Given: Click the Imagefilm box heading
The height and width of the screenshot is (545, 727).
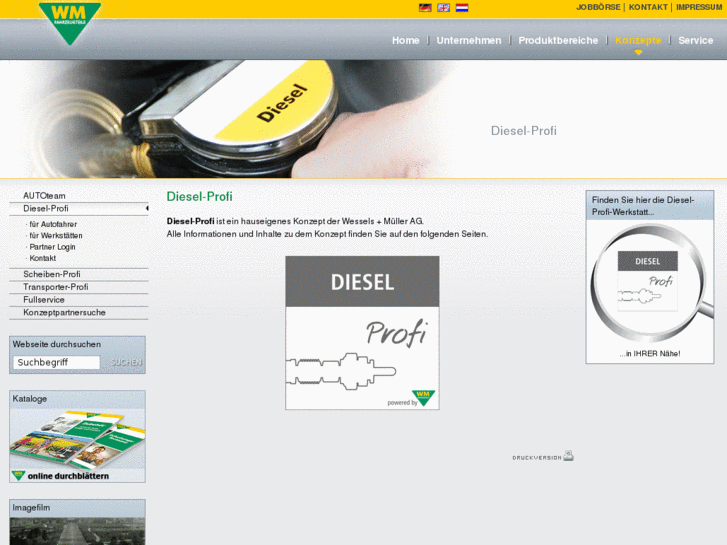Looking at the screenshot, I should [x=31, y=507].
